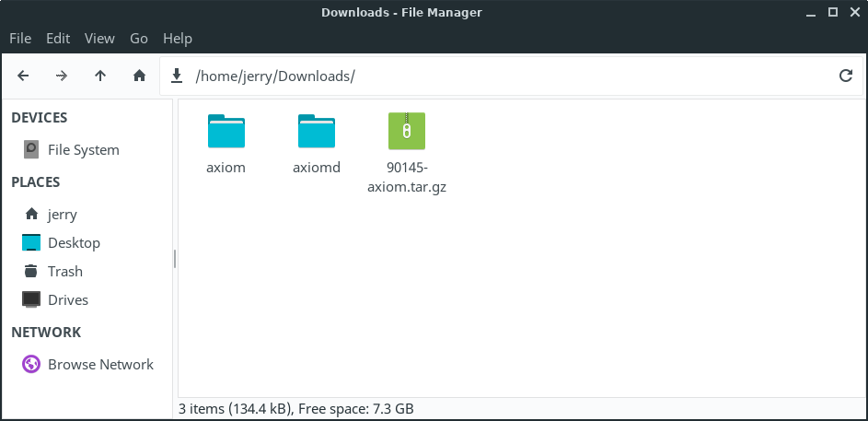
Task: Go forward using the right arrow button
Action: [62, 76]
